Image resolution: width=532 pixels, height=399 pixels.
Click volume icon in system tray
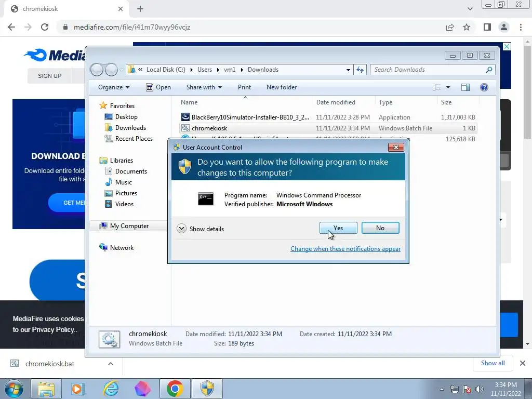coord(480,389)
